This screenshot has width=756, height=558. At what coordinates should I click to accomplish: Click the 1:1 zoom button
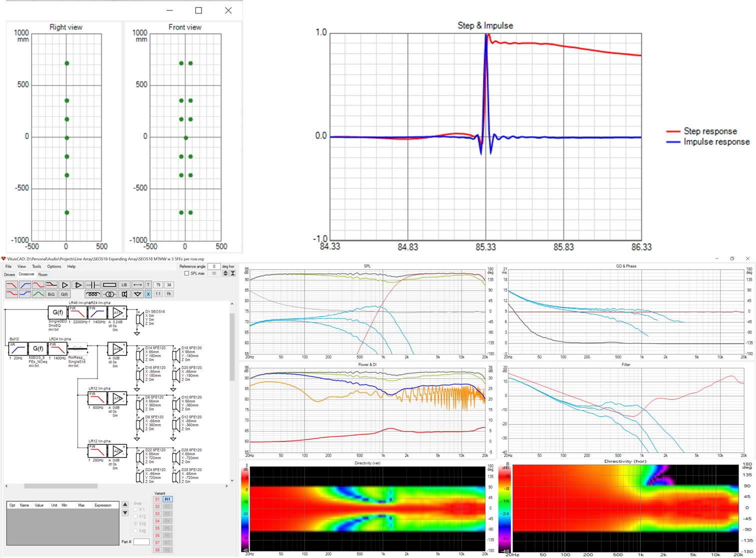tap(158, 294)
